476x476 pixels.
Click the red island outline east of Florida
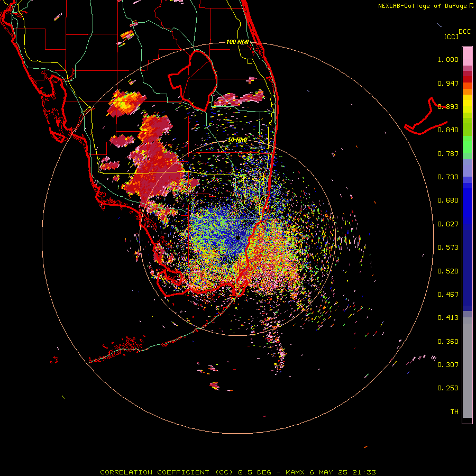(x=426, y=116)
